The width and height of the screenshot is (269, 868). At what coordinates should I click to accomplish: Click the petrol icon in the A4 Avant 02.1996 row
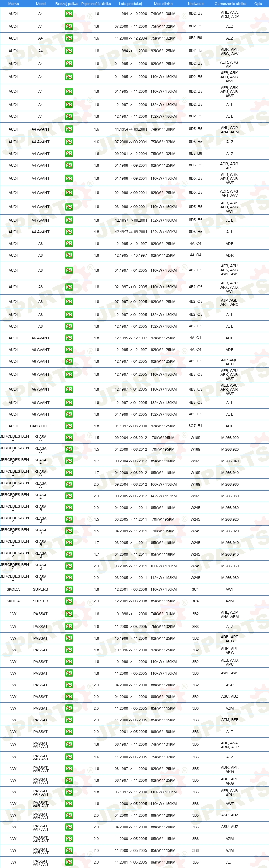[x=69, y=193]
